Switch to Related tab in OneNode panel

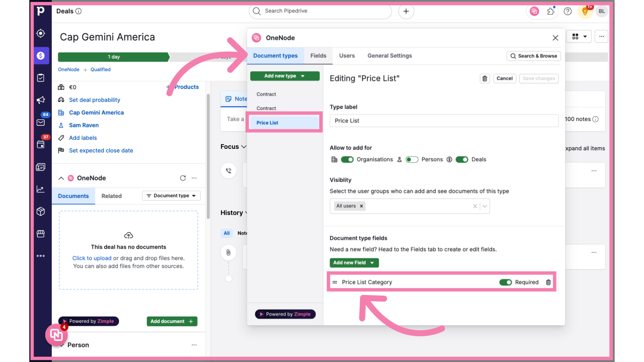tap(112, 196)
